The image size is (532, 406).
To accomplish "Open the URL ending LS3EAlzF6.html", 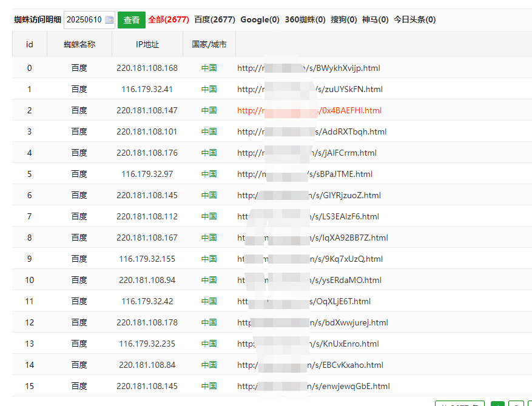I will 308,216.
